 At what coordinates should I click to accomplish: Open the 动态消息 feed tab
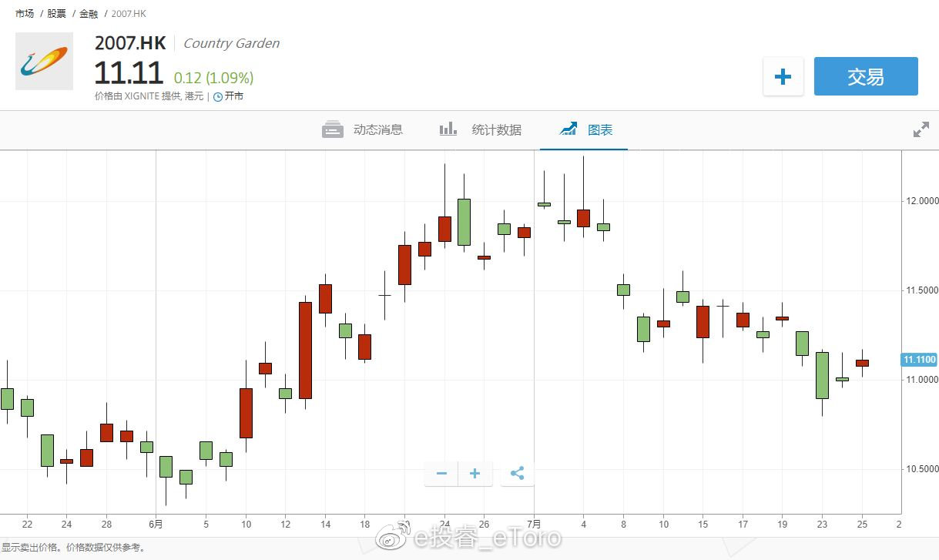377,129
